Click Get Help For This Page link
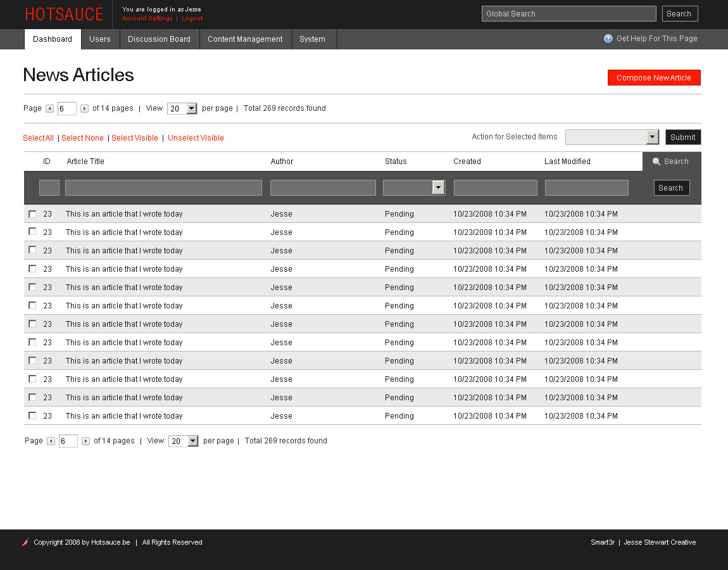 tap(656, 39)
